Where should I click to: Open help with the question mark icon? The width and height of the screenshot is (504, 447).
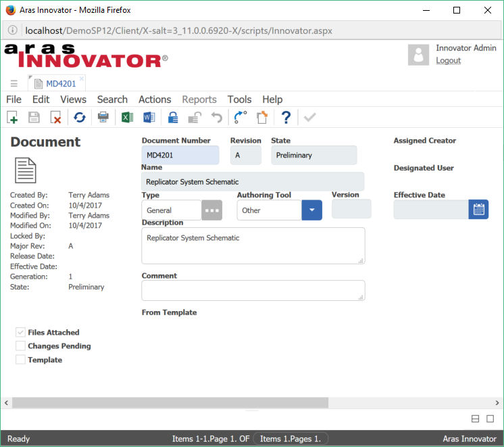286,118
